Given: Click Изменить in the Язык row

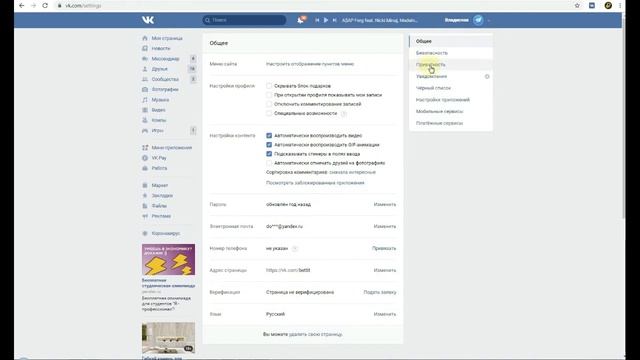Looking at the screenshot, I should (x=384, y=314).
